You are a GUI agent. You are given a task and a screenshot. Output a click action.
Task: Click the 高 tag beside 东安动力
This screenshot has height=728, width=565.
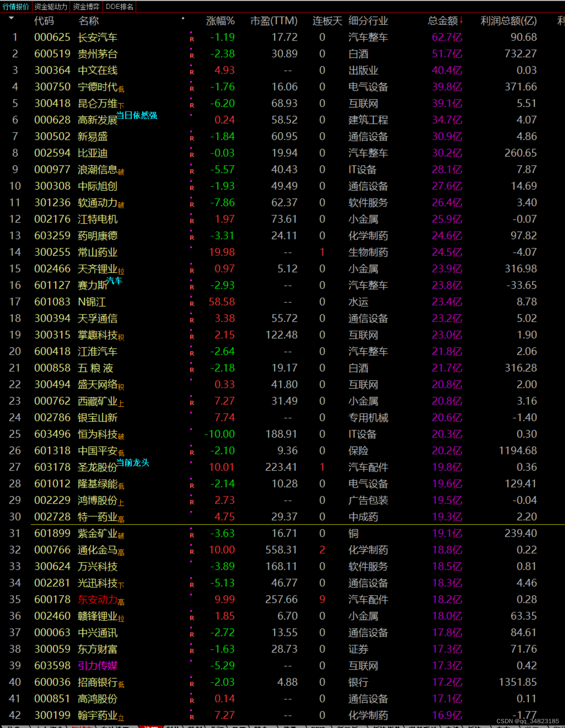(x=121, y=602)
